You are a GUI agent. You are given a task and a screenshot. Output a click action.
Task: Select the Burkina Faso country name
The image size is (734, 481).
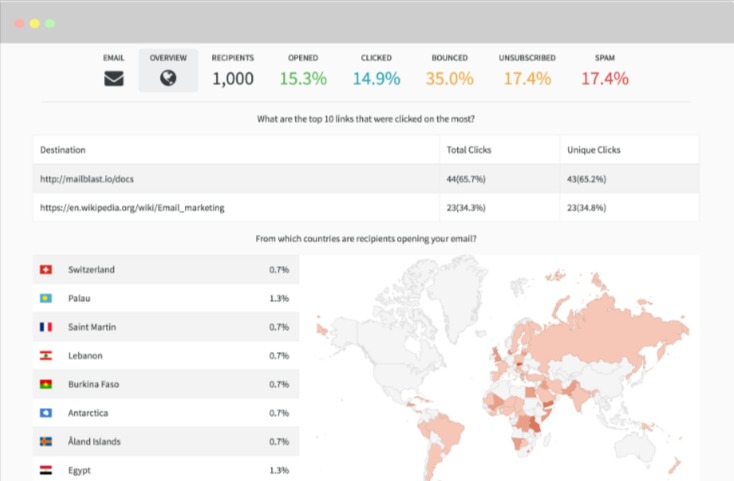coord(94,384)
